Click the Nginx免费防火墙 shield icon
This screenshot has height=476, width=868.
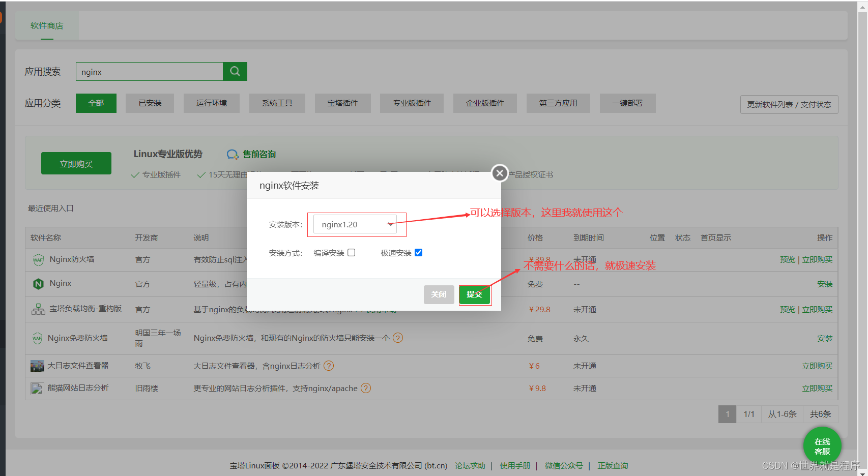(x=37, y=338)
